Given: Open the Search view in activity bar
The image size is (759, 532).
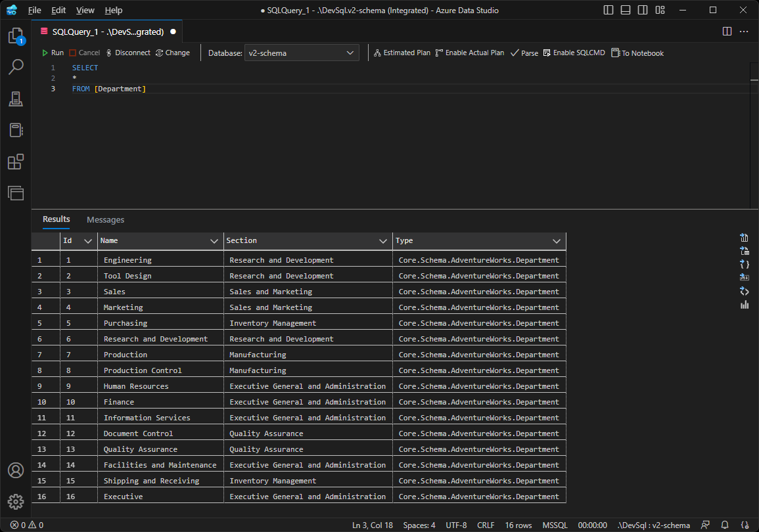Looking at the screenshot, I should pyautogui.click(x=16, y=67).
